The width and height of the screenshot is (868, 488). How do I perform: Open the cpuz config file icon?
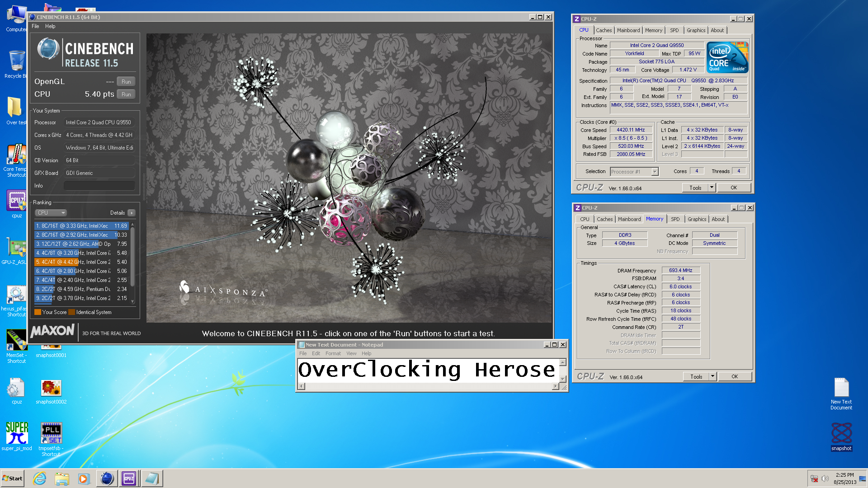tap(16, 391)
